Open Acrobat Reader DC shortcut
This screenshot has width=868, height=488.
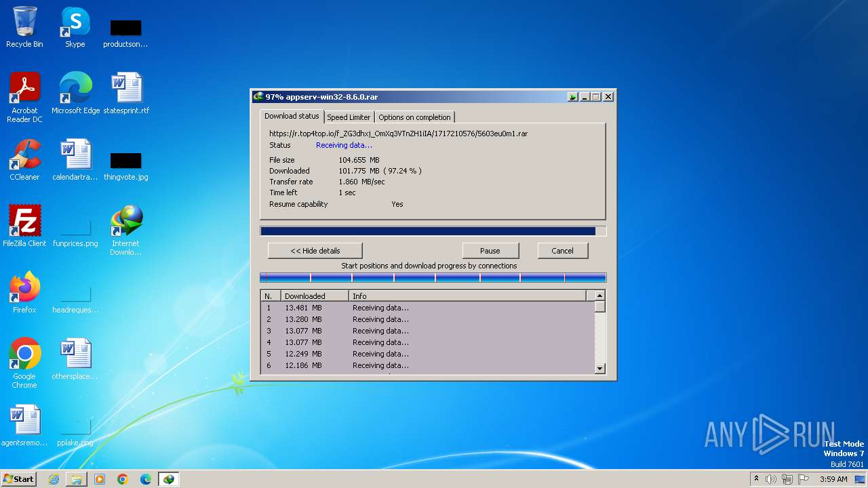point(24,97)
